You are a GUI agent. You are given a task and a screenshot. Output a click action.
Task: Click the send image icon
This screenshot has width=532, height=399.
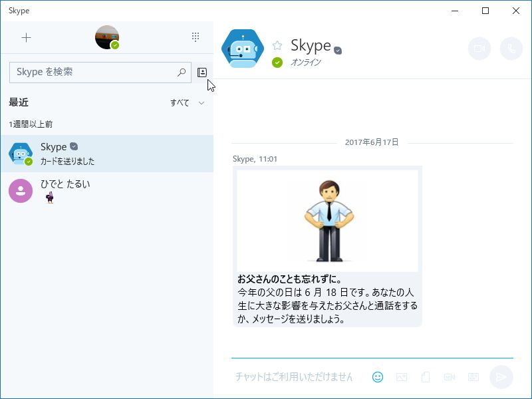click(x=402, y=376)
